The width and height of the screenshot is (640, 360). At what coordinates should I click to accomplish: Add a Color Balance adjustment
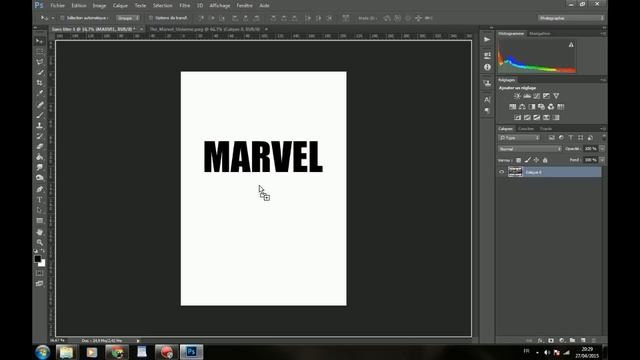[x=522, y=107]
